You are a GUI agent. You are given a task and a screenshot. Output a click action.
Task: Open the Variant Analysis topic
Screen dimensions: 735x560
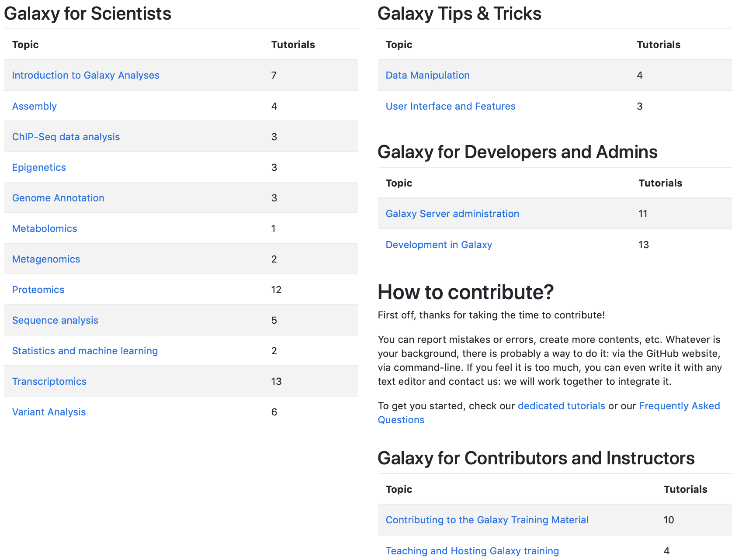[x=49, y=412]
